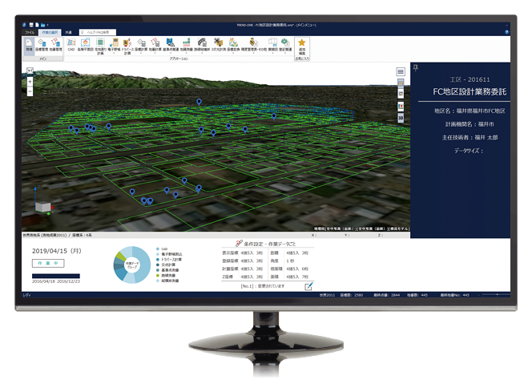This screenshot has height=392, width=532.
Task: Toggle the second map layer button
Action: 401,93
